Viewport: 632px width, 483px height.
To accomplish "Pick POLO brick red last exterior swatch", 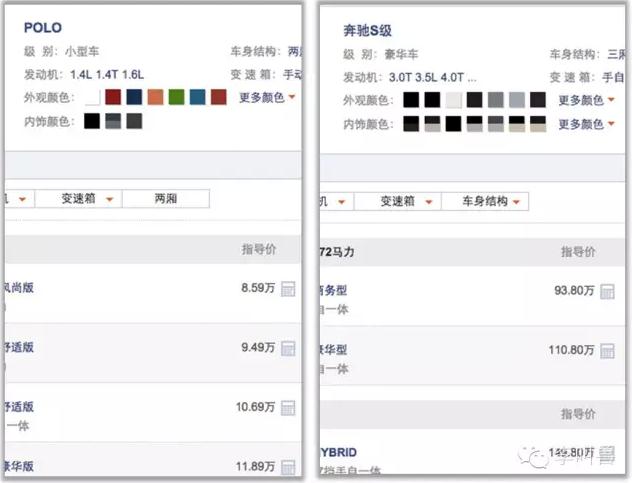I will coord(219,97).
